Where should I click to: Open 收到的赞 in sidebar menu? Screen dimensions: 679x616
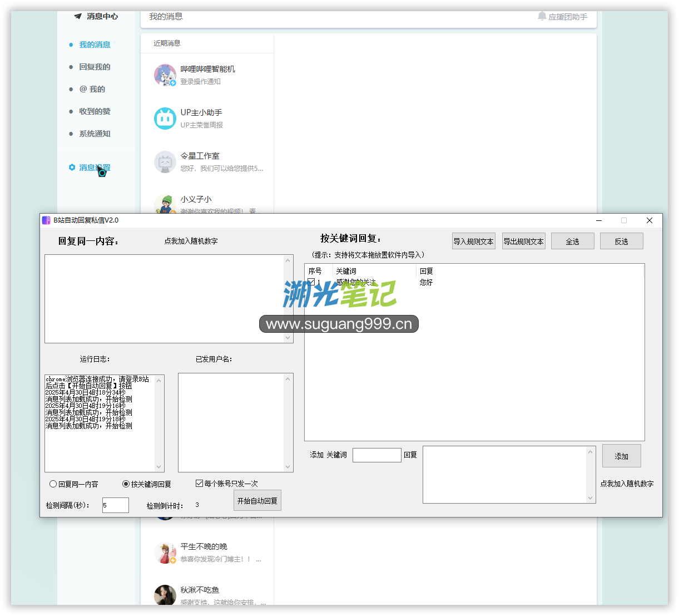pyautogui.click(x=95, y=111)
